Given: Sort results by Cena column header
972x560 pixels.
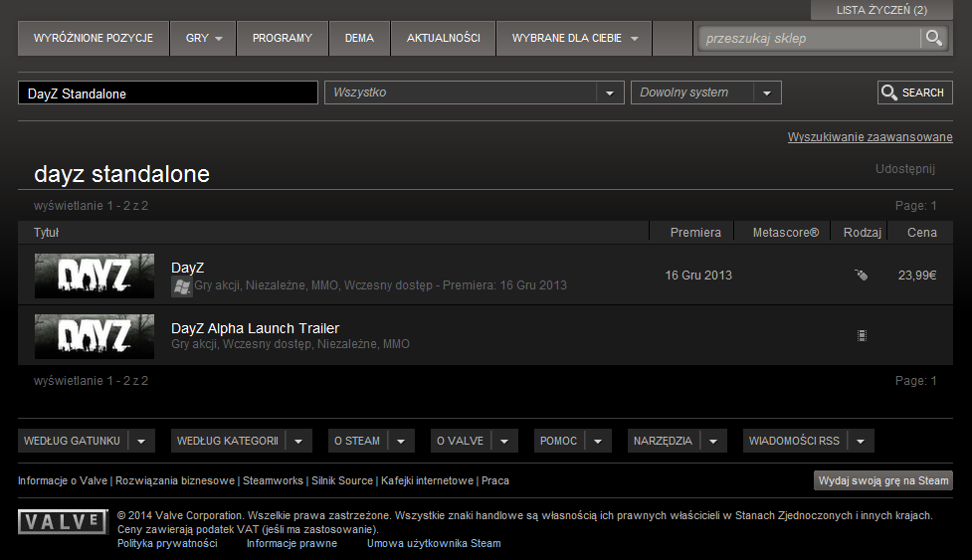Looking at the screenshot, I should (921, 233).
